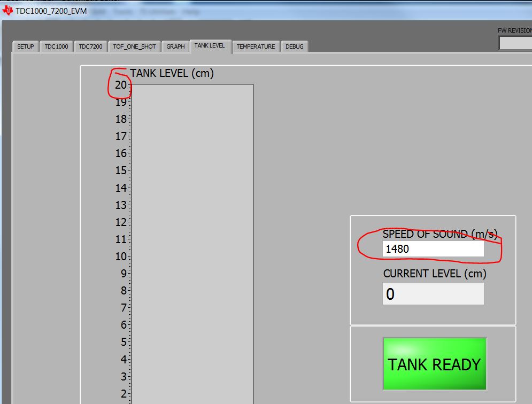Open the TOF_ONE_SHOT tab
Screen dimensions: 532x404
(x=134, y=46)
